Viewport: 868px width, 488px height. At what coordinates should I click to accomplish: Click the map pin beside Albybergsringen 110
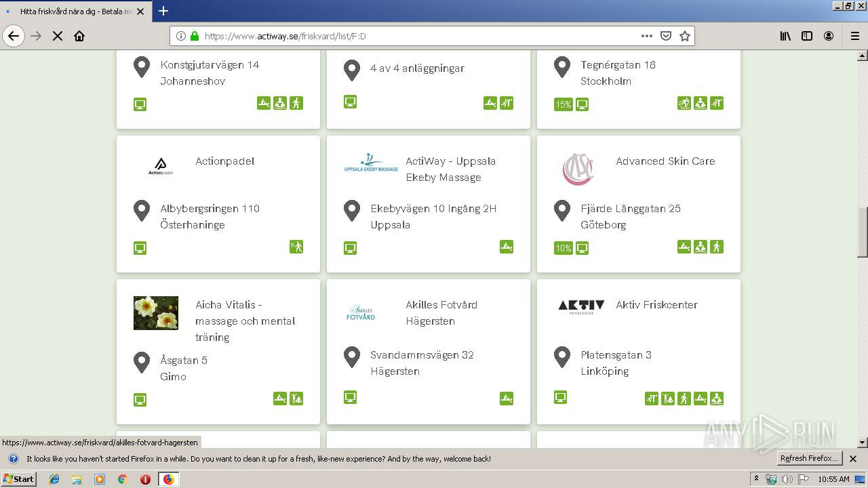coord(142,211)
